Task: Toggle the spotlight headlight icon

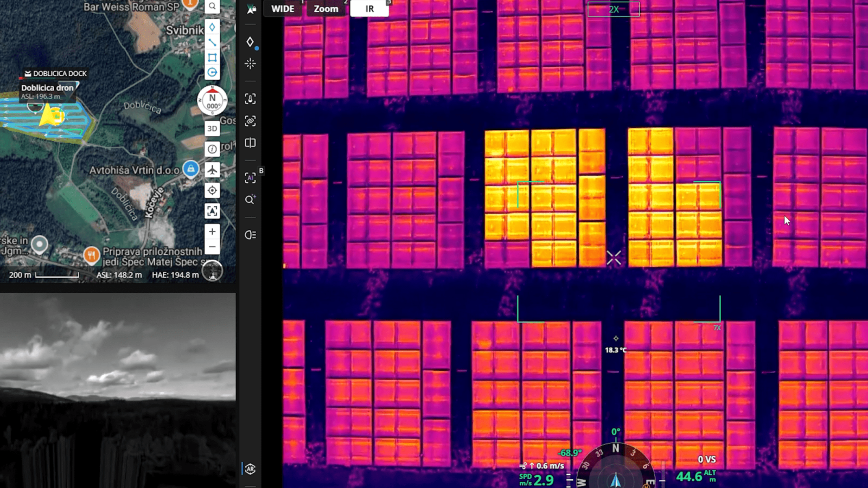Action: pos(250,235)
